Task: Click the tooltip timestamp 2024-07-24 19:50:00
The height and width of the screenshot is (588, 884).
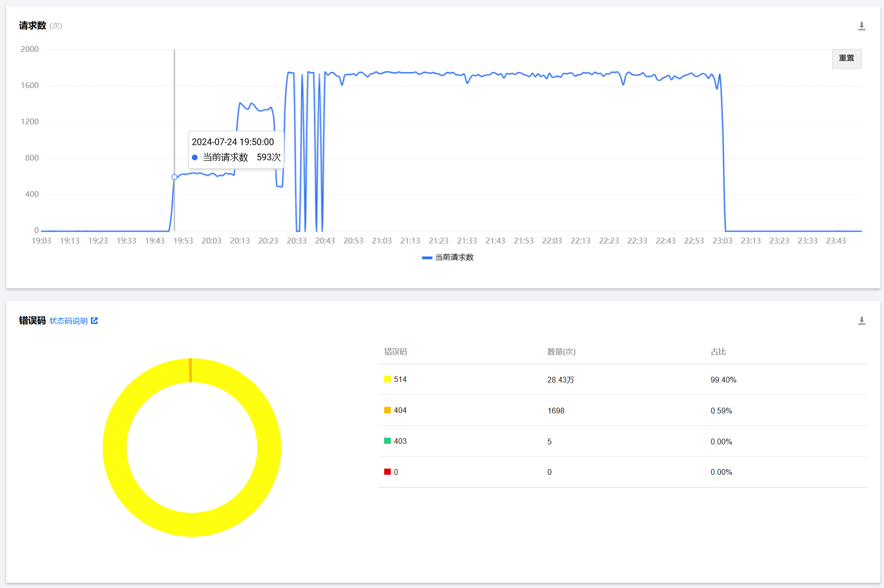Action: [233, 142]
